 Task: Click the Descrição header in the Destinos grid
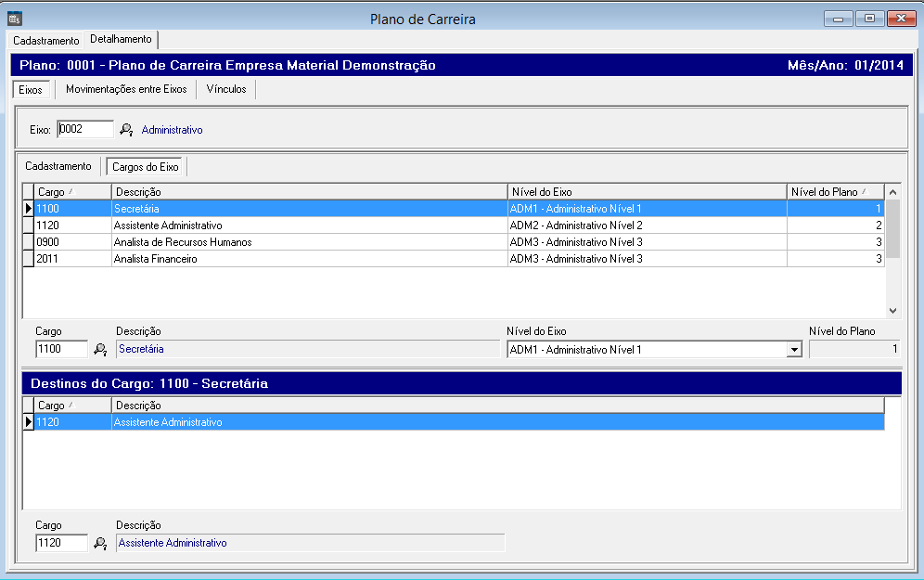(496, 406)
